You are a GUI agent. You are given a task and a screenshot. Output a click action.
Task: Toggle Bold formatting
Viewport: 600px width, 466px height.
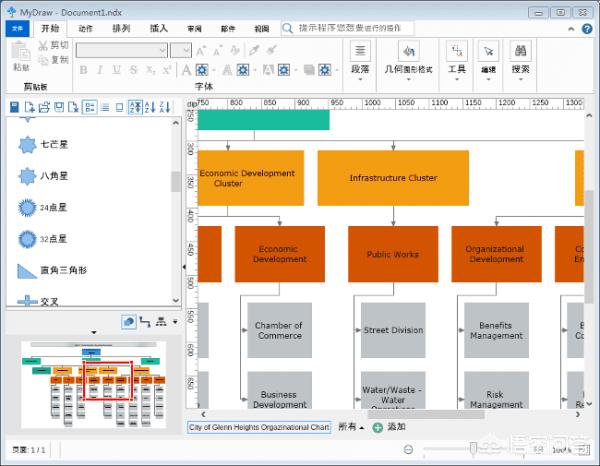(x=83, y=70)
